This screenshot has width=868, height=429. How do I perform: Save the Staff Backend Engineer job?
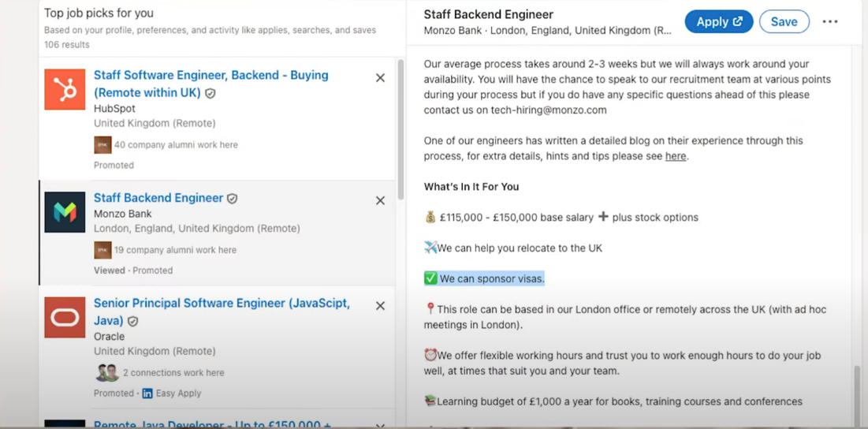pyautogui.click(x=784, y=22)
